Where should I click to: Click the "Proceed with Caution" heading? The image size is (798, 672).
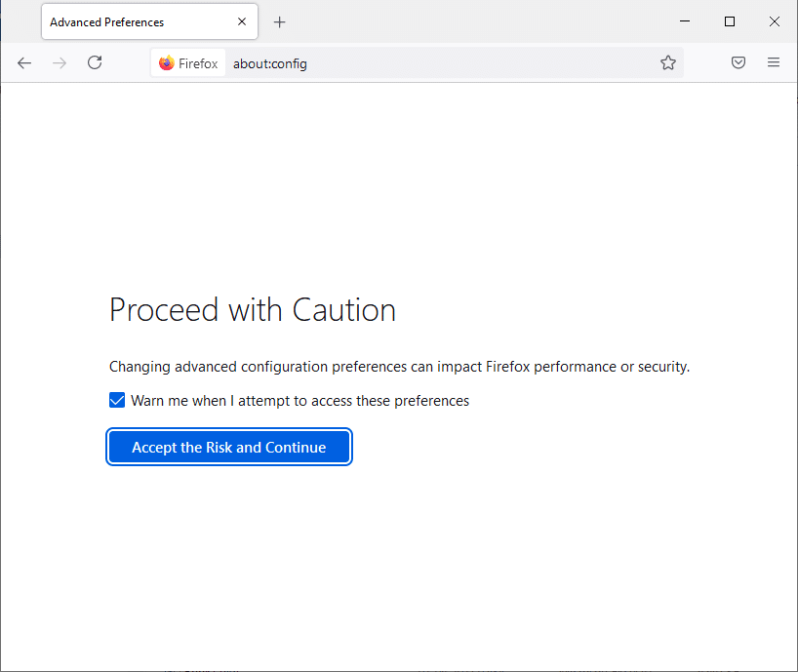click(x=253, y=310)
